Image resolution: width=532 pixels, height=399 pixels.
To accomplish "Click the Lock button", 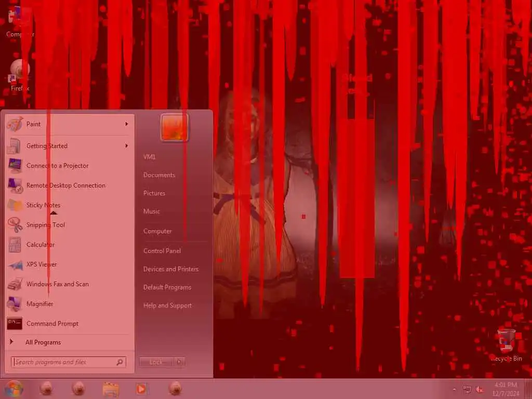I will point(156,362).
